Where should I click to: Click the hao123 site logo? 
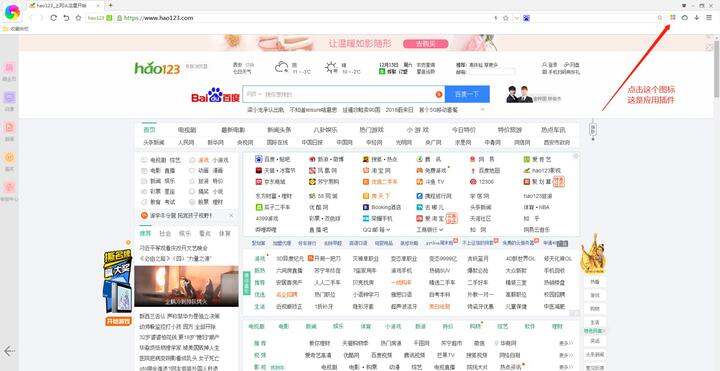coord(157,68)
